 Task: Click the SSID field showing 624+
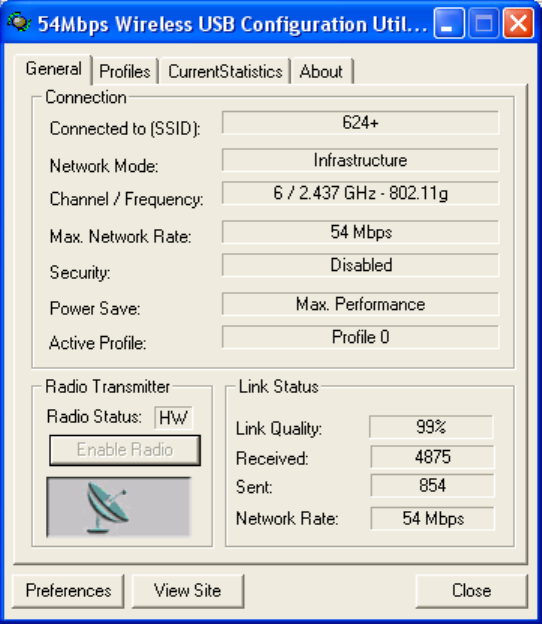(360, 123)
